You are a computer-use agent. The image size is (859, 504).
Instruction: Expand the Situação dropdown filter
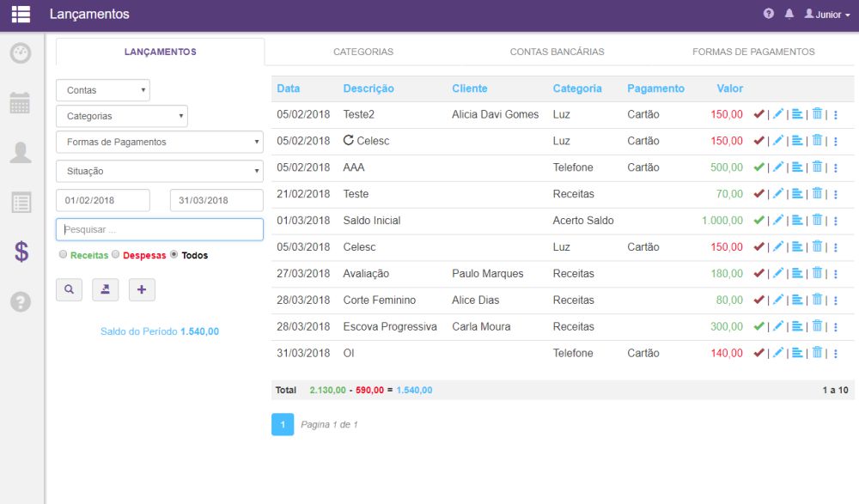pyautogui.click(x=160, y=171)
